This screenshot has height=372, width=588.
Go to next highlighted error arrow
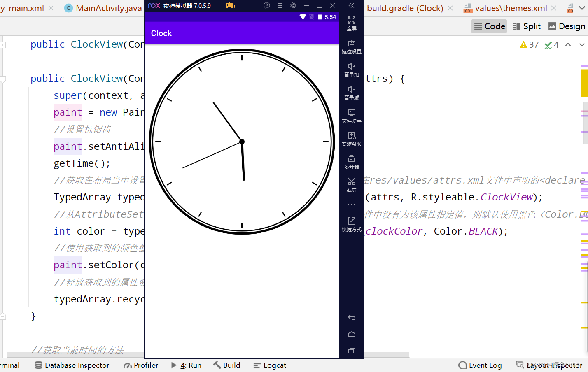point(582,44)
